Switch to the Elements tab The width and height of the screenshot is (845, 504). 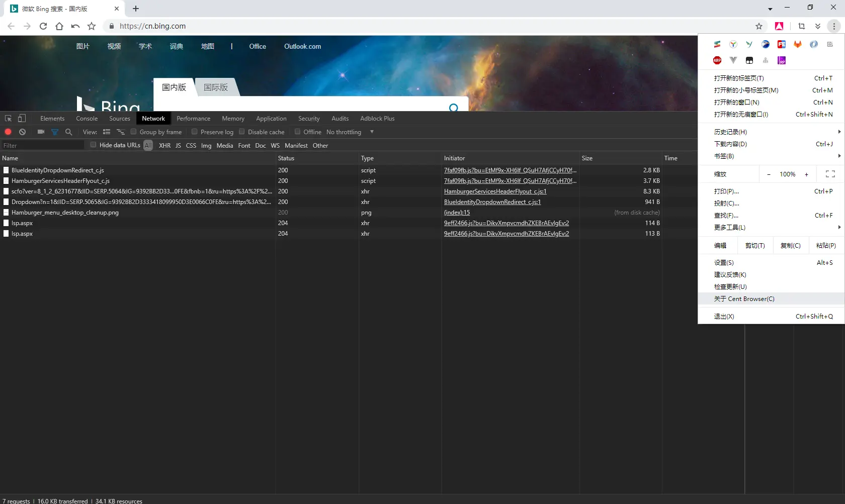(52, 119)
